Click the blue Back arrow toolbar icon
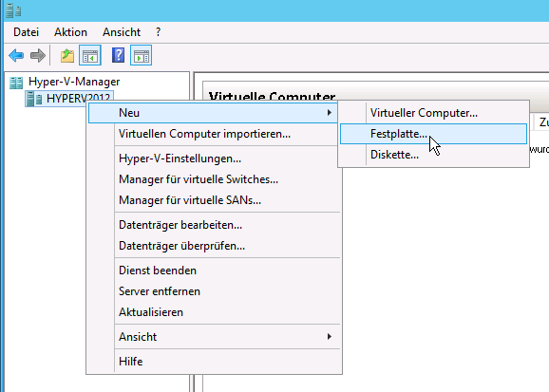The image size is (549, 392). [16, 55]
